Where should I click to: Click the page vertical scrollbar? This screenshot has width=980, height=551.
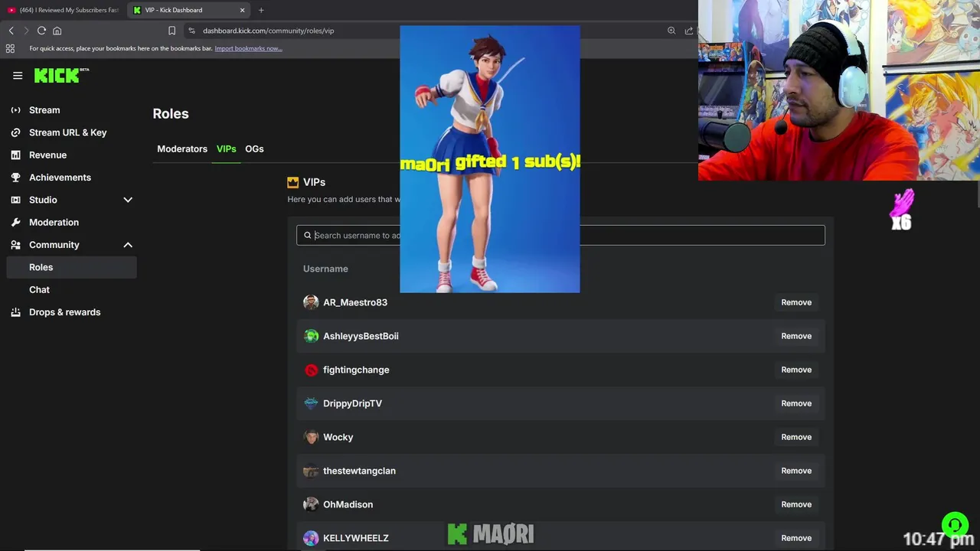977,195
